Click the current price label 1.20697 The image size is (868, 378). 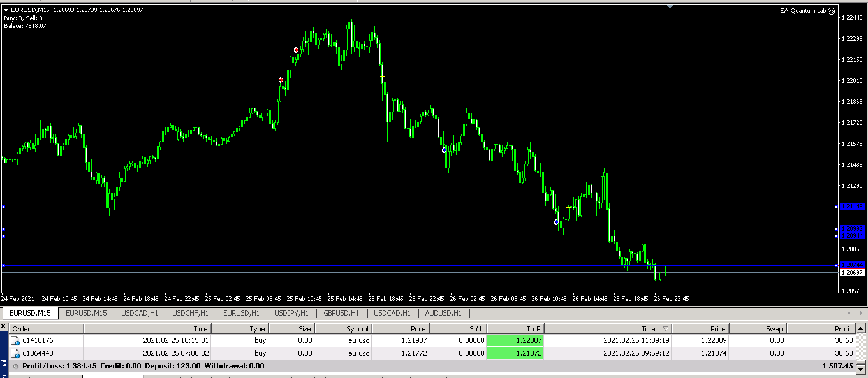(852, 273)
